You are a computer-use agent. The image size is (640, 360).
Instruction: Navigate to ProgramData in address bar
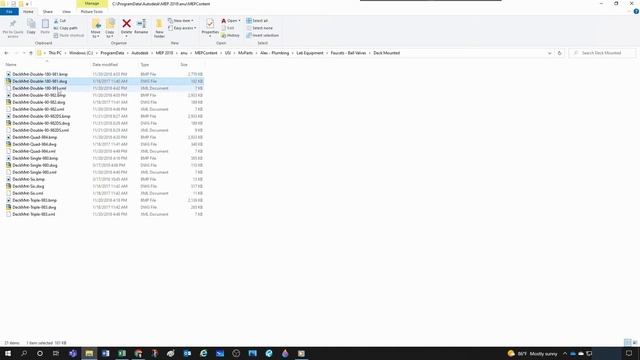(112, 53)
